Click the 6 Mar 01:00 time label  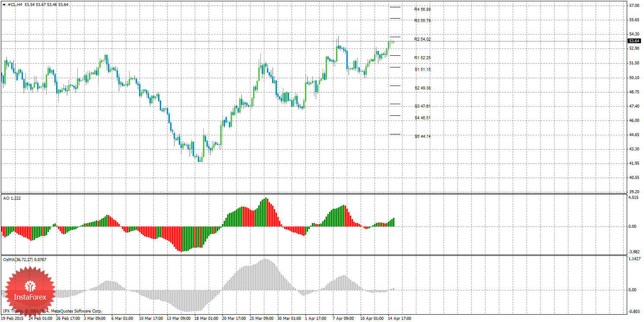123,319
